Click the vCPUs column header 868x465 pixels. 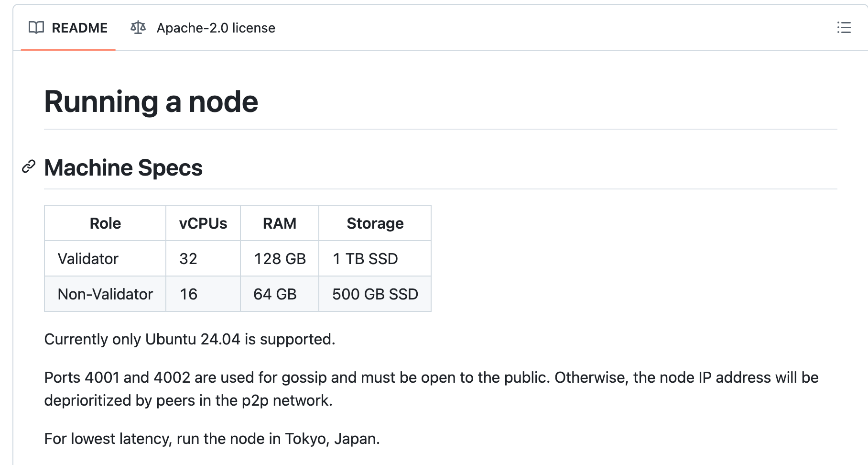203,223
